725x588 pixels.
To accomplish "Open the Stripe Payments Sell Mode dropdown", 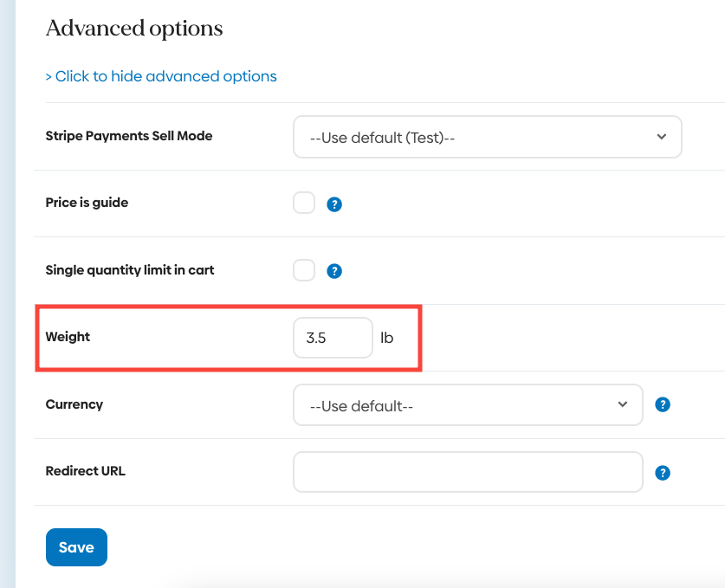I will pos(487,137).
